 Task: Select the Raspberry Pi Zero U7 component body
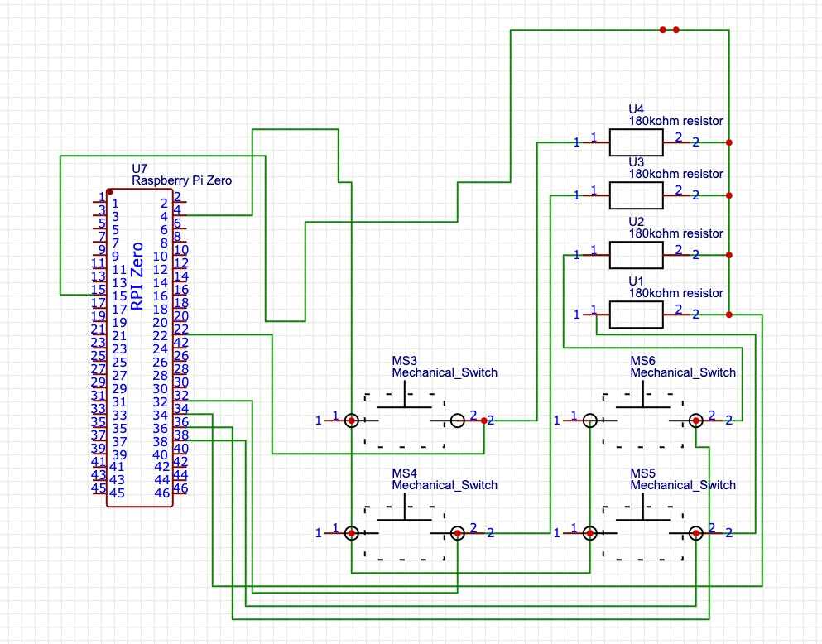139,348
